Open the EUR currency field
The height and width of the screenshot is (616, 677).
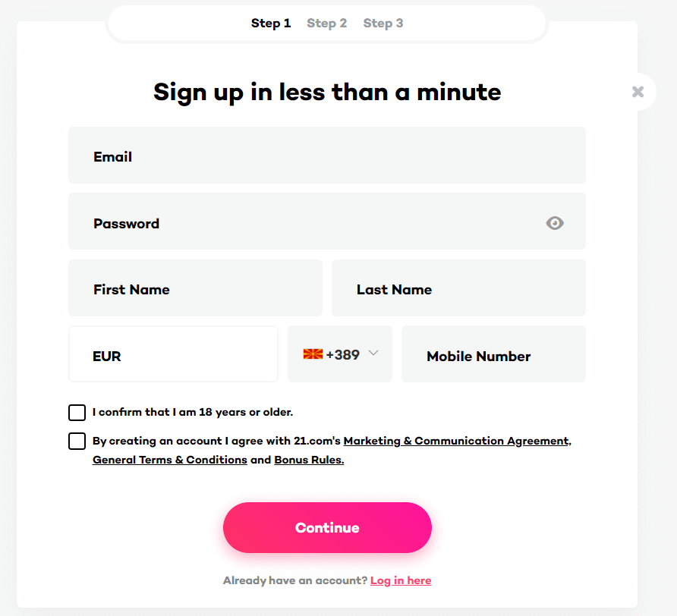pos(173,354)
